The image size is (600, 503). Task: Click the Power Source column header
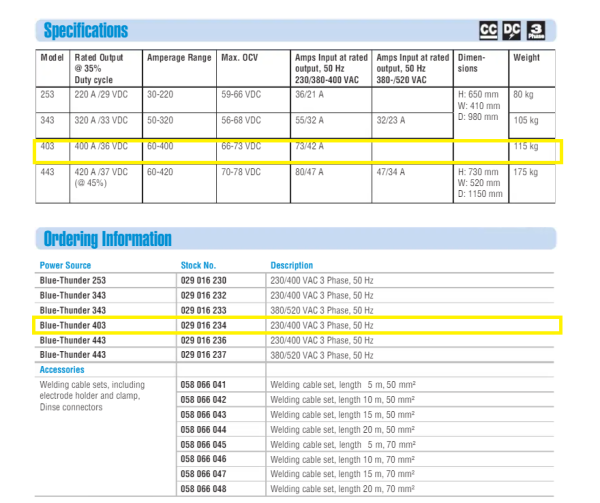65,265
